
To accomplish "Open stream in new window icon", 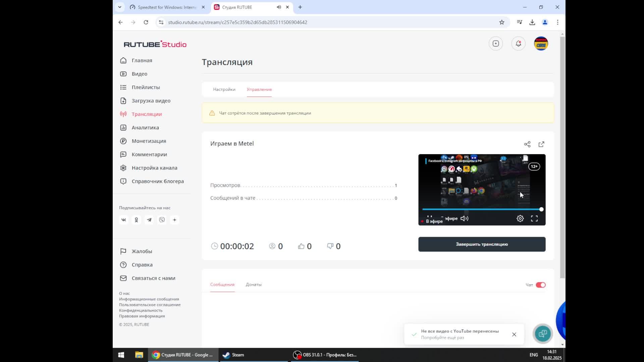I will point(541,144).
